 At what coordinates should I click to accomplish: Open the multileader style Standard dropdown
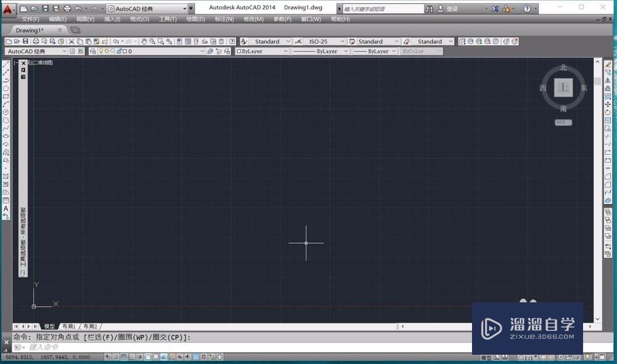point(451,41)
